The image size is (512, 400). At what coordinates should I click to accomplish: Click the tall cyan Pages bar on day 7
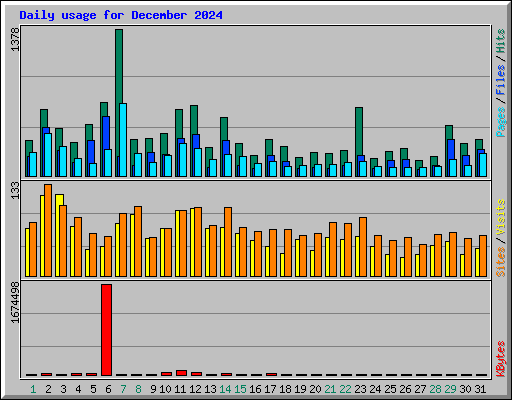click(123, 140)
